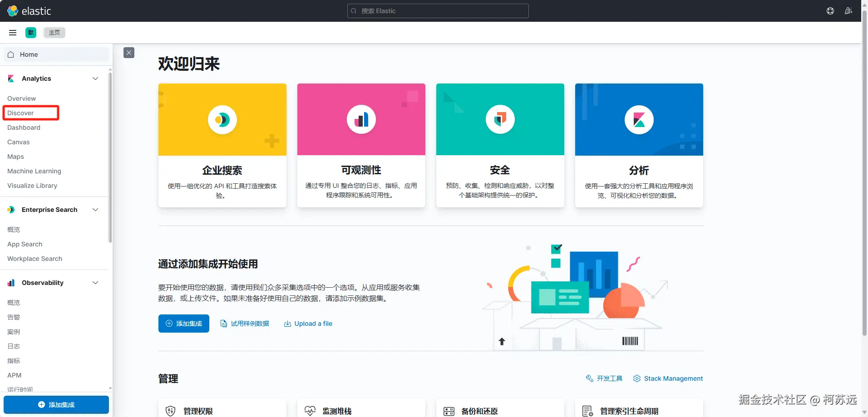Open the 监测堆栈 card title
868x417 pixels.
point(337,411)
